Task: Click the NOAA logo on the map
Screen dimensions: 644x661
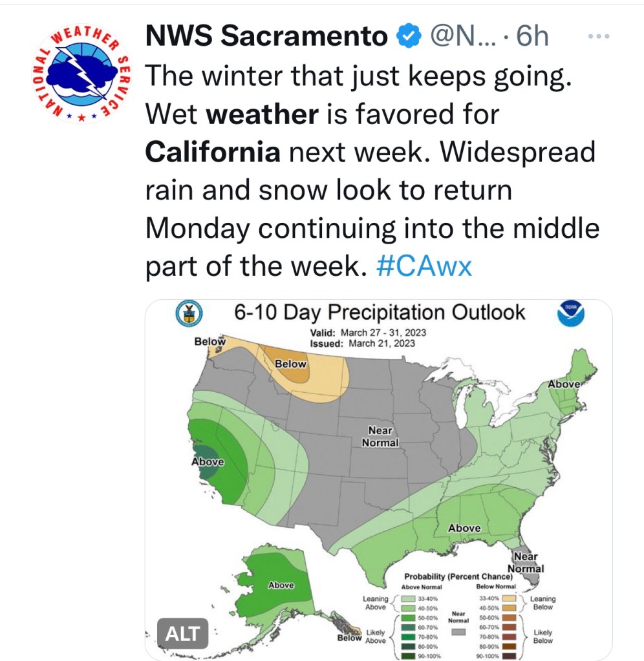Action: (571, 315)
